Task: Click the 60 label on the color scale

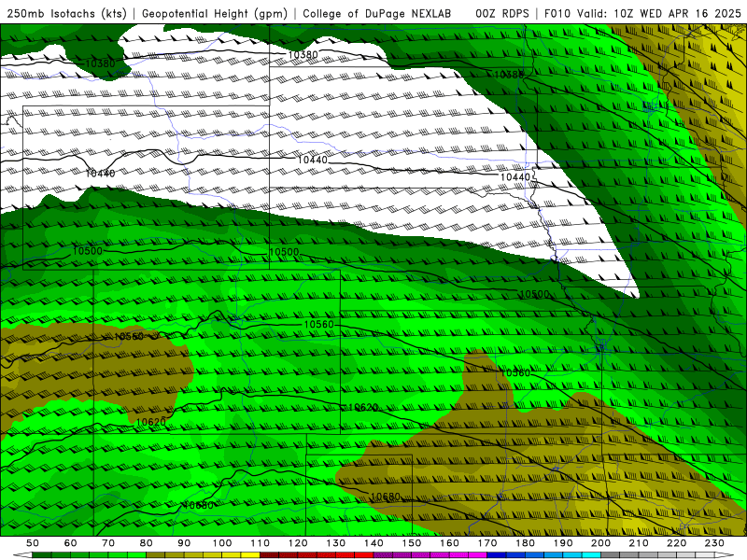Action: (70, 543)
